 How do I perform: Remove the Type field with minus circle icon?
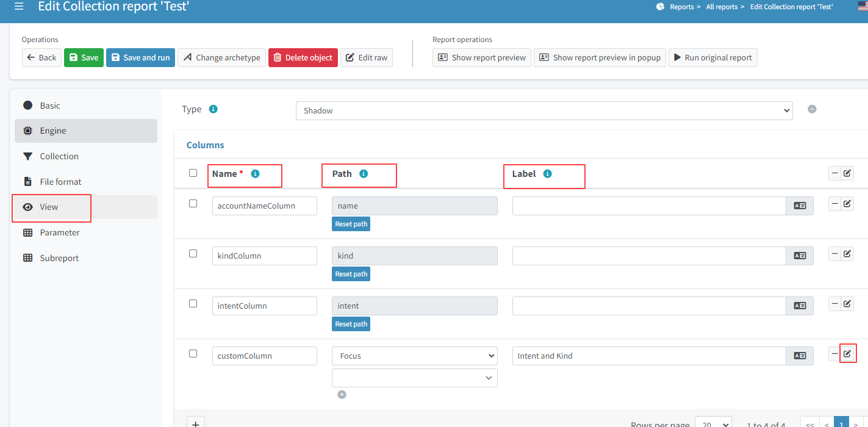812,109
